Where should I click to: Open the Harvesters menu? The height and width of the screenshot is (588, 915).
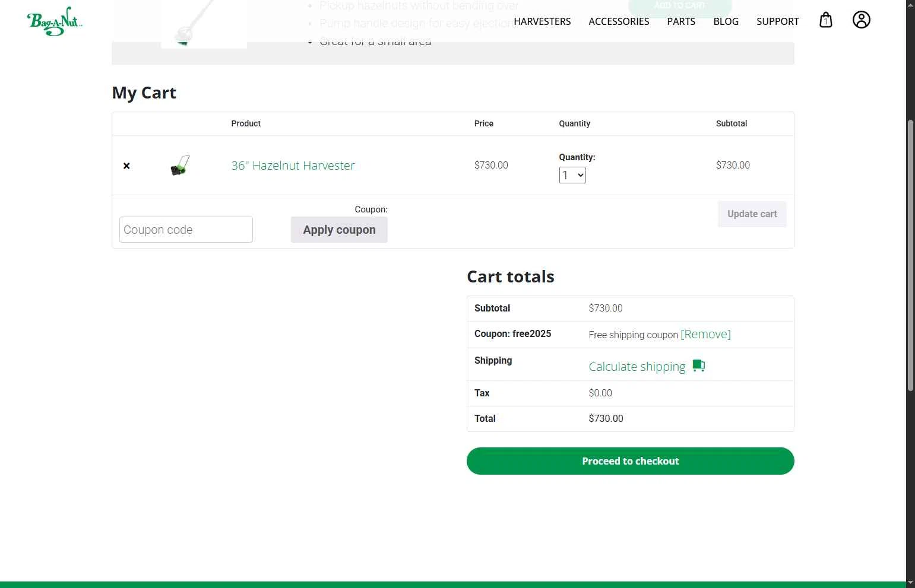(x=542, y=21)
